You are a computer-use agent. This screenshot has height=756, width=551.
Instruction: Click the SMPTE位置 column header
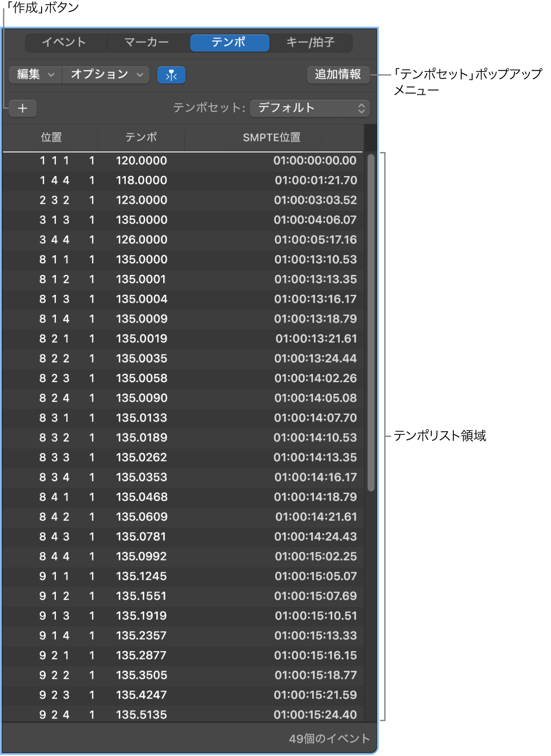(272, 137)
